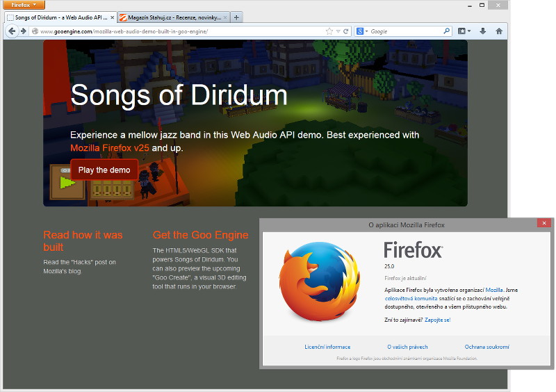Click the Google search input field

(x=406, y=31)
